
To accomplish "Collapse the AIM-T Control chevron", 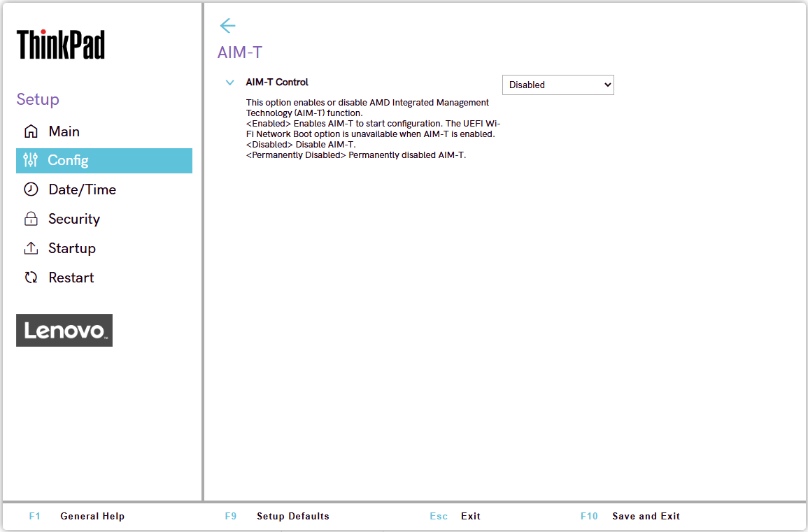I will point(230,82).
